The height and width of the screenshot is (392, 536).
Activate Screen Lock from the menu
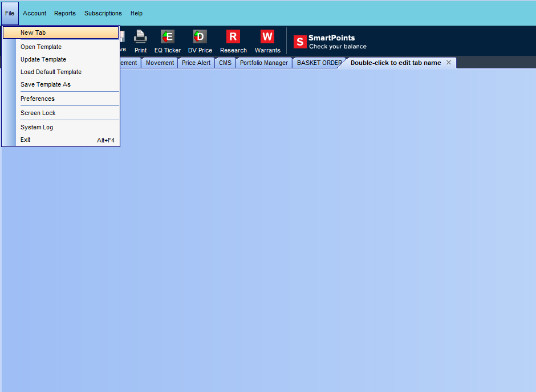click(38, 113)
